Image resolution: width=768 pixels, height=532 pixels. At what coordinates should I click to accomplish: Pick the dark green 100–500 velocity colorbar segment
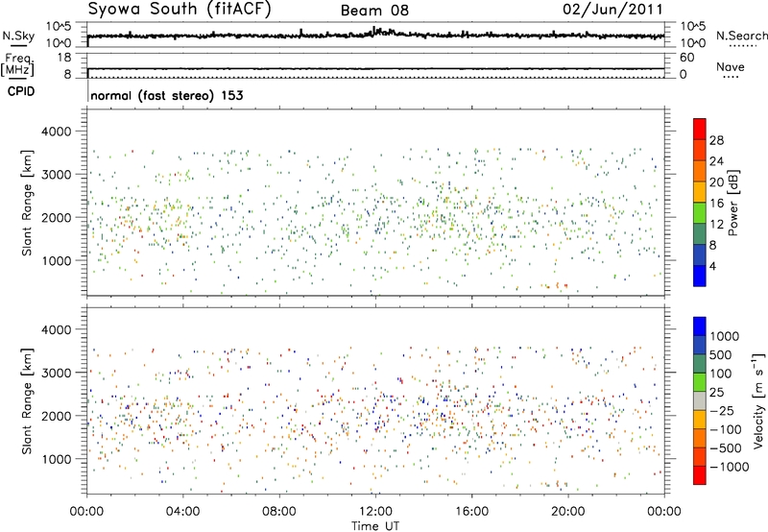point(700,364)
